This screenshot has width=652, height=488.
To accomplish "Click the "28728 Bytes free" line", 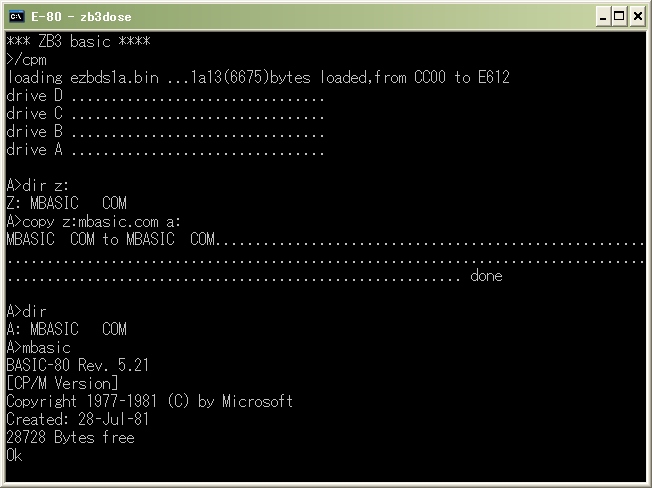I will pyautogui.click(x=70, y=438).
